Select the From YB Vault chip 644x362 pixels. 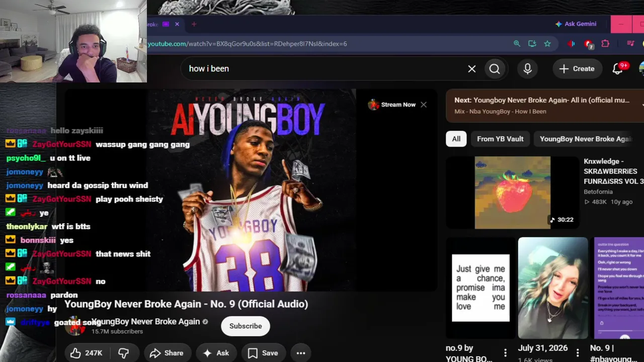500,139
